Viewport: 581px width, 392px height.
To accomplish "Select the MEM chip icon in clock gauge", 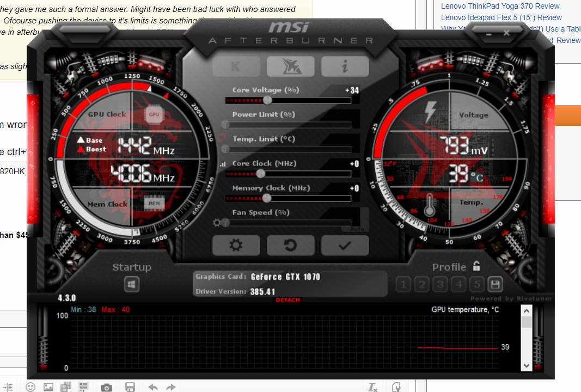I will tap(154, 204).
